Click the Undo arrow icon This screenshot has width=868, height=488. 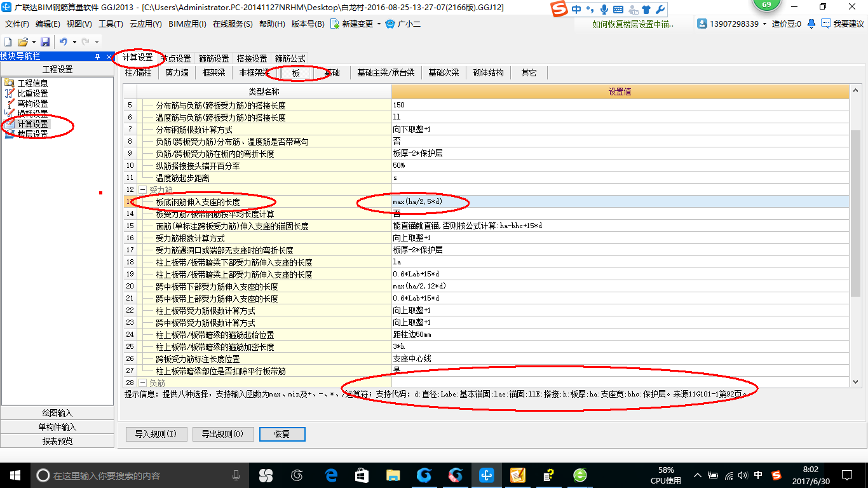[64, 42]
